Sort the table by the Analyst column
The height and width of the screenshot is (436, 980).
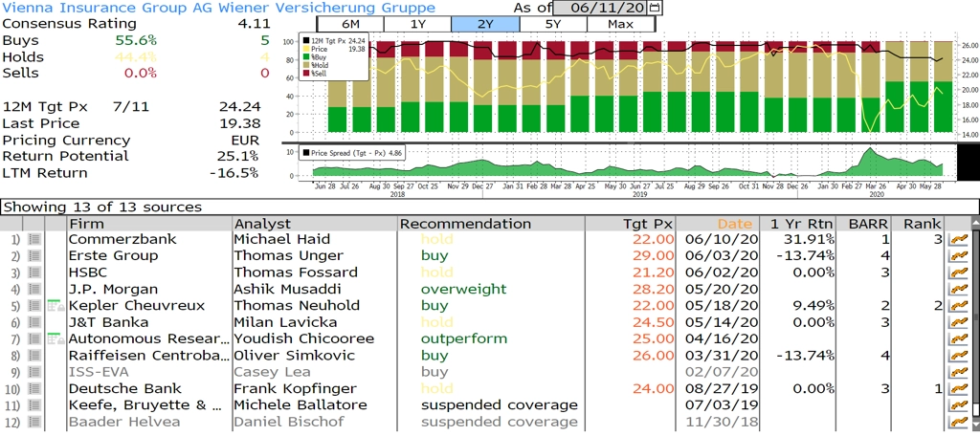[314, 224]
